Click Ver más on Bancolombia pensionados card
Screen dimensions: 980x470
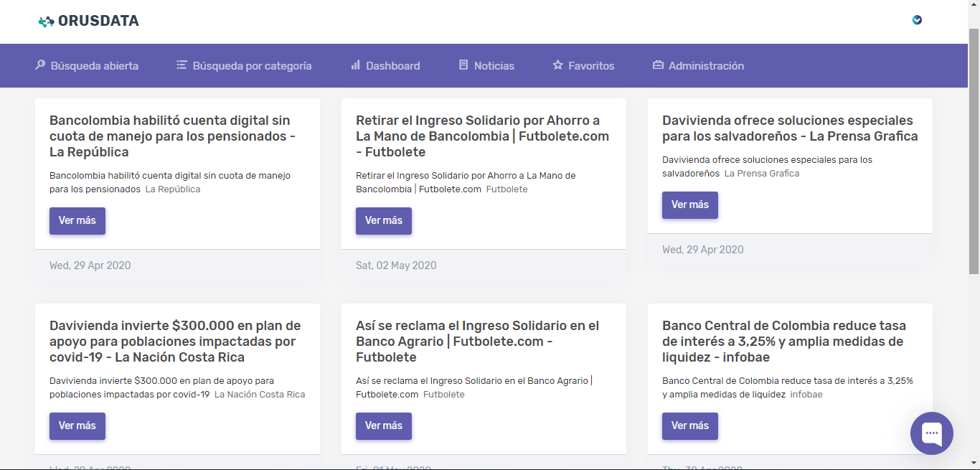coord(77,221)
